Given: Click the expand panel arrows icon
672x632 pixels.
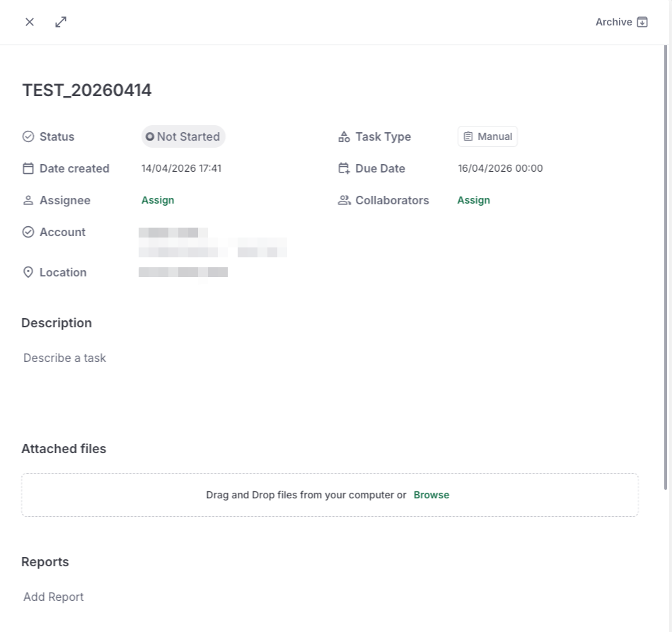Looking at the screenshot, I should coord(61,22).
